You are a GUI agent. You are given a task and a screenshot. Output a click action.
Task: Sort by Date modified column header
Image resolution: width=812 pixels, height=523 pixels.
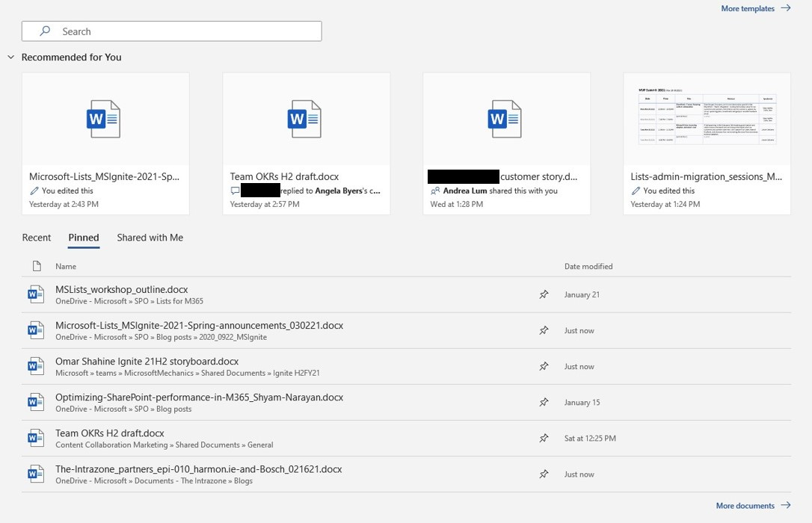pos(588,267)
